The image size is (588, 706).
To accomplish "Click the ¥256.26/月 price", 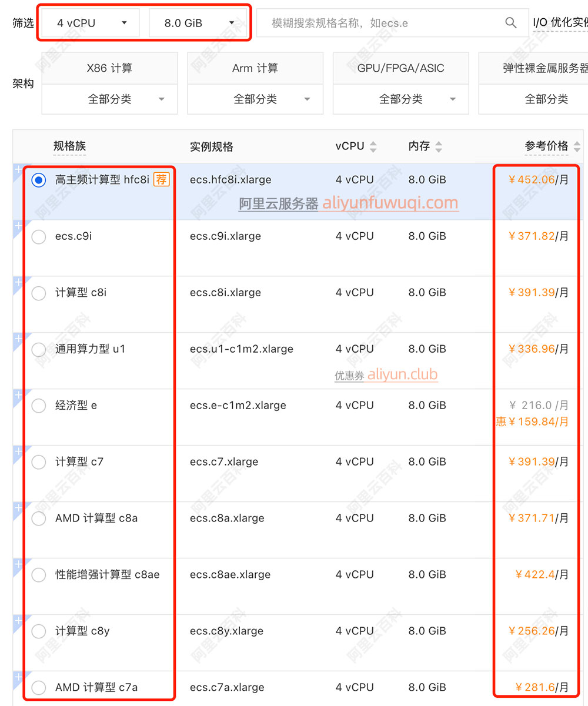I will click(x=538, y=631).
